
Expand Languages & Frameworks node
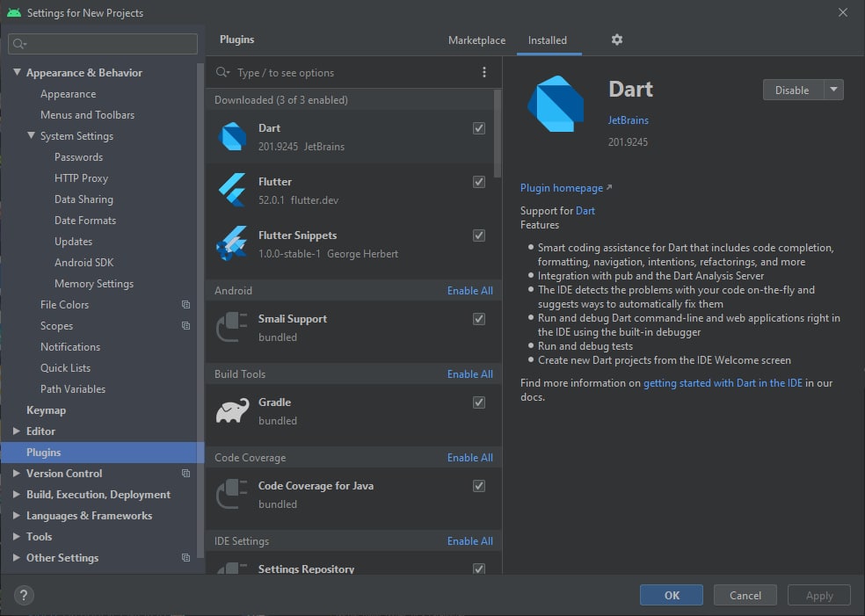coord(17,515)
